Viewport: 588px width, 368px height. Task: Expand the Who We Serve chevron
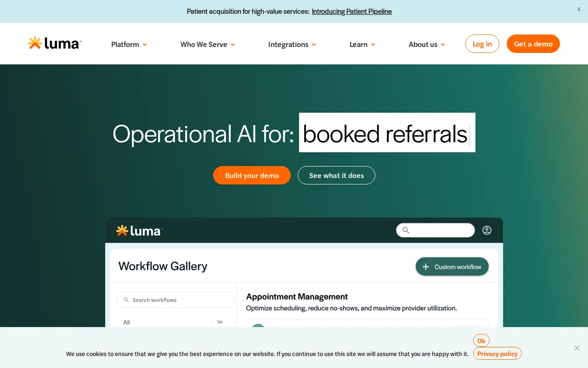233,45
